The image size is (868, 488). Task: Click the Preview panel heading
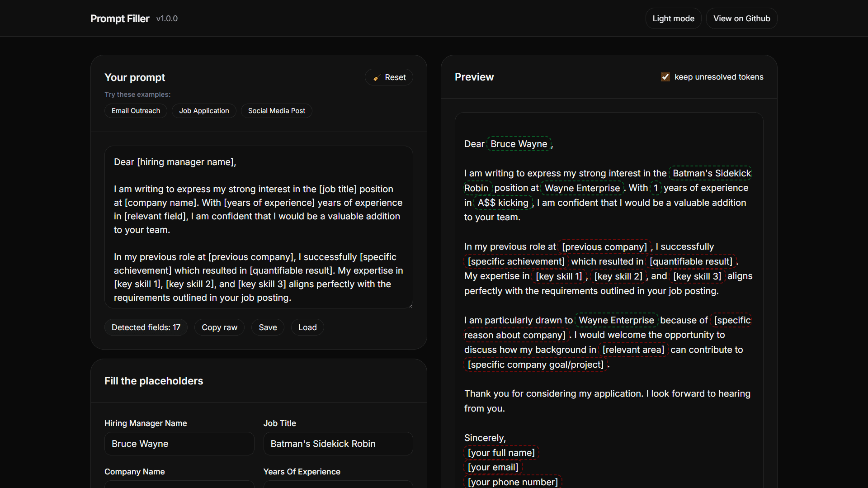pyautogui.click(x=474, y=77)
